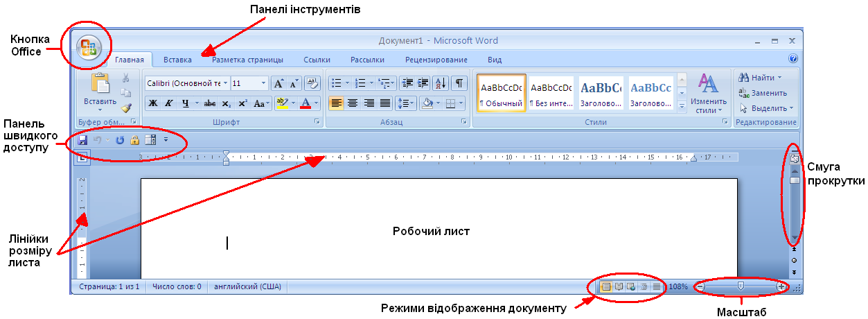Click the Redo icon in quick access
The height and width of the screenshot is (319, 868).
(x=120, y=140)
